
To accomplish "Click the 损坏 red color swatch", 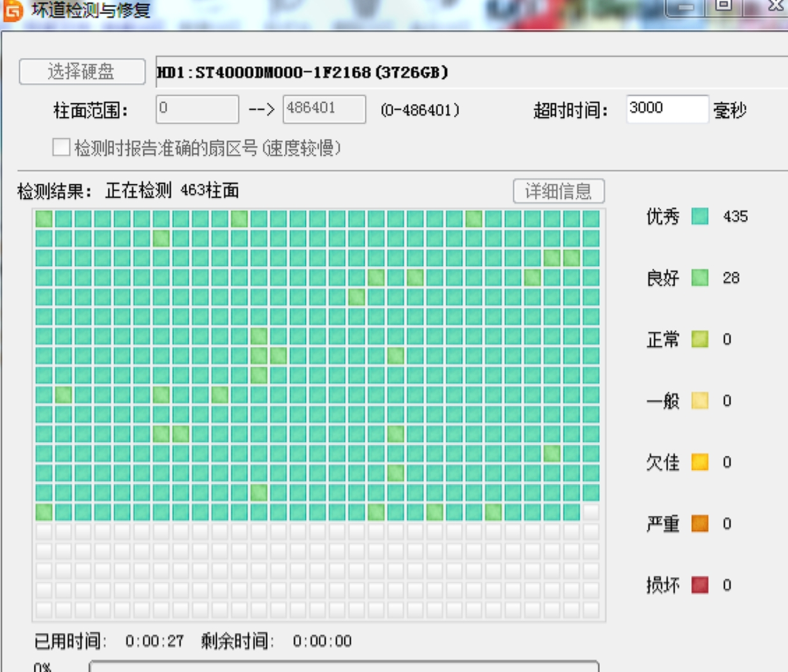I will (x=699, y=585).
